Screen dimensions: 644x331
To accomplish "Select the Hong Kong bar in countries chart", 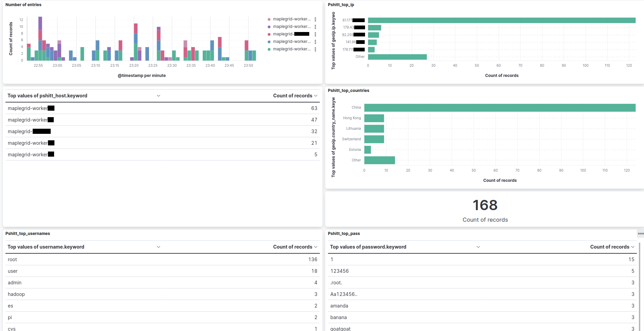I will [374, 118].
